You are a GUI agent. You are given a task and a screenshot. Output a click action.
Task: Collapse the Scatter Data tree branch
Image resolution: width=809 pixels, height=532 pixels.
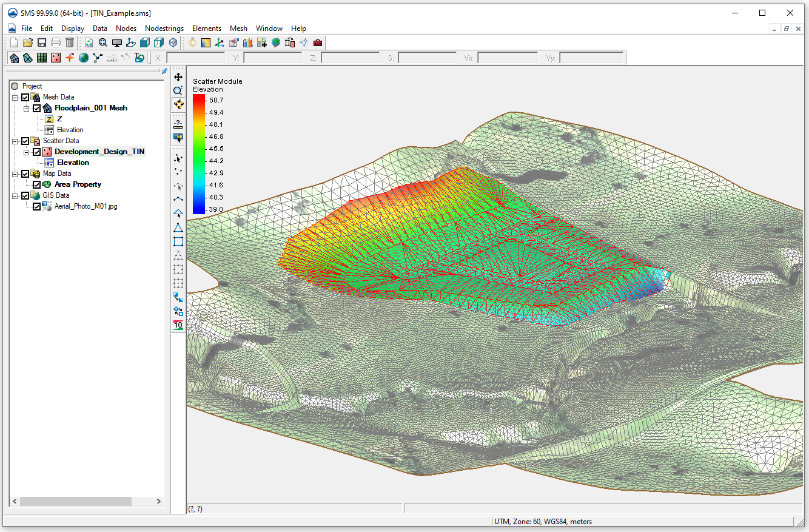[15, 140]
